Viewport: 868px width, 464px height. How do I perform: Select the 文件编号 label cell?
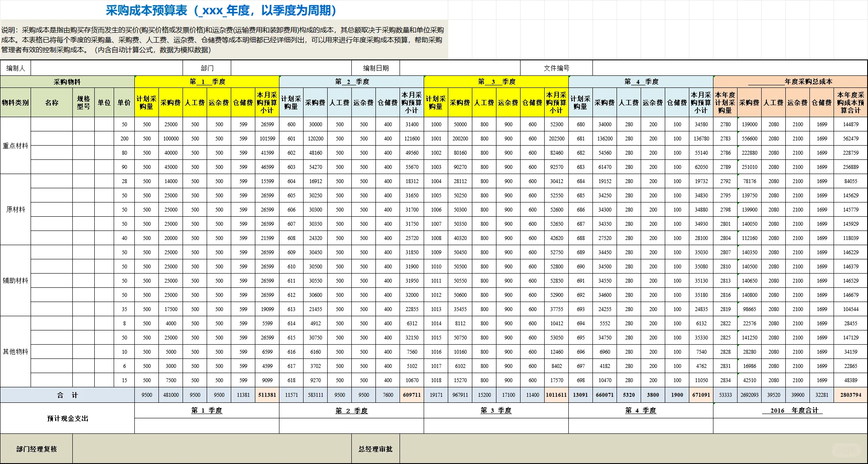557,68
